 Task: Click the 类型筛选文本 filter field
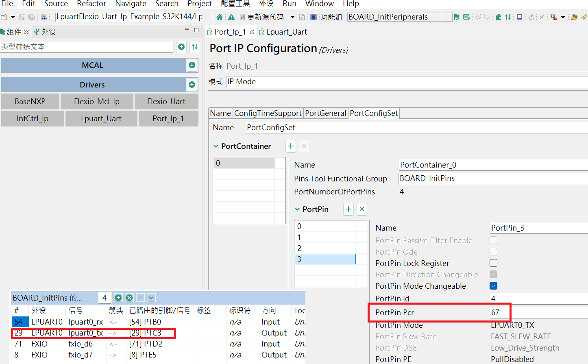click(x=87, y=47)
